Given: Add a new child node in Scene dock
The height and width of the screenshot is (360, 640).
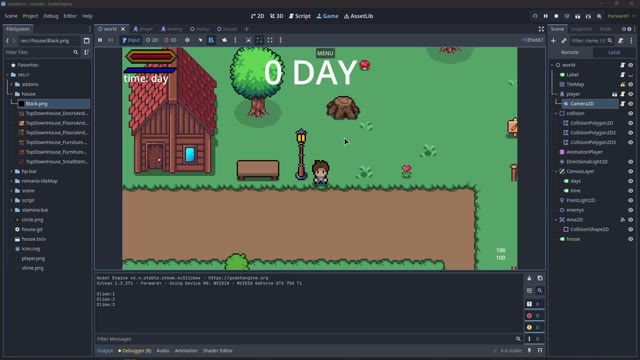Looking at the screenshot, I should point(553,40).
